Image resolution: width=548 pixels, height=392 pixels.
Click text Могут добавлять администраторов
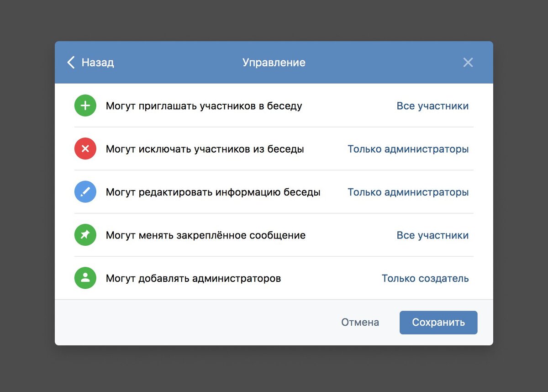pyautogui.click(x=194, y=278)
